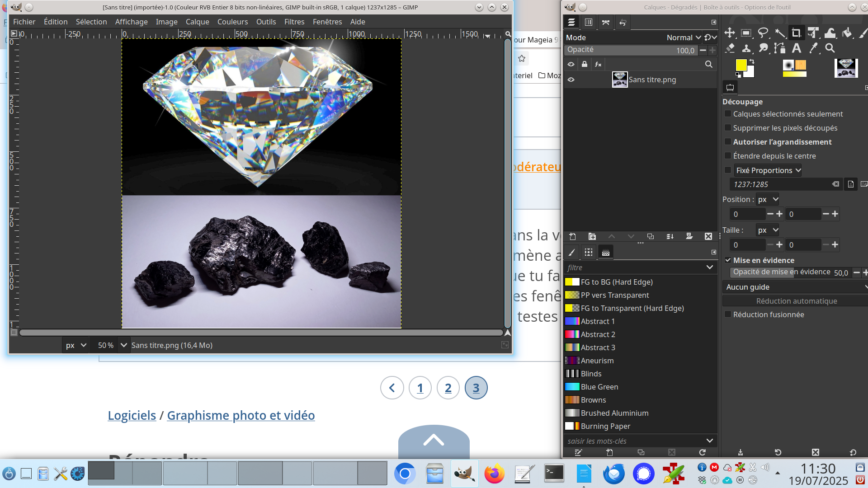
Task: Select the Clone stamp tool
Action: [x=746, y=48]
